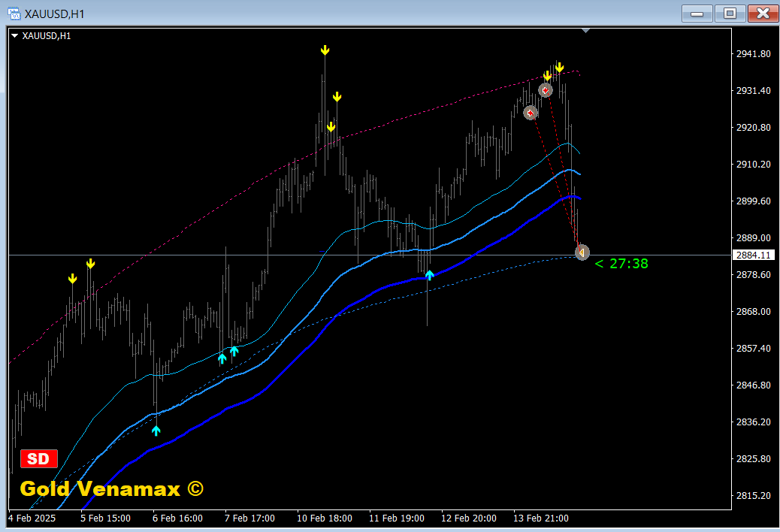
Task: Click the 2846.80 price scale value
Action: [x=753, y=385]
